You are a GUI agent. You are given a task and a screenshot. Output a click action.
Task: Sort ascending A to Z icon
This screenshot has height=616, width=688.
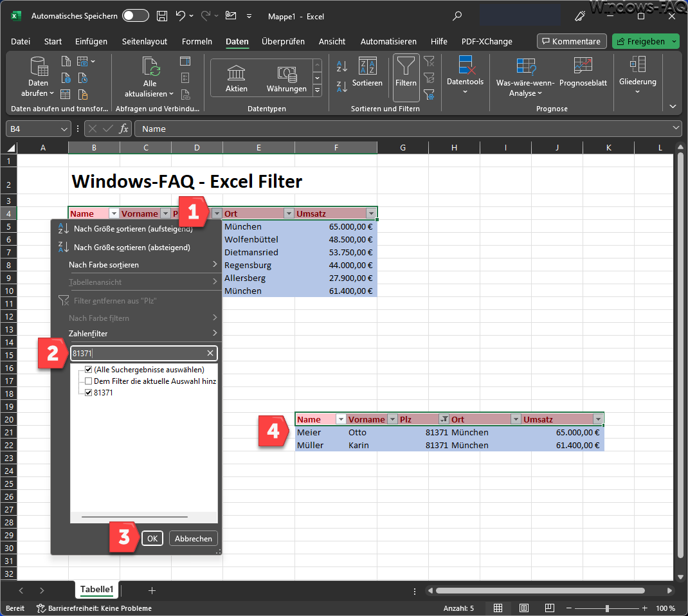click(342, 66)
